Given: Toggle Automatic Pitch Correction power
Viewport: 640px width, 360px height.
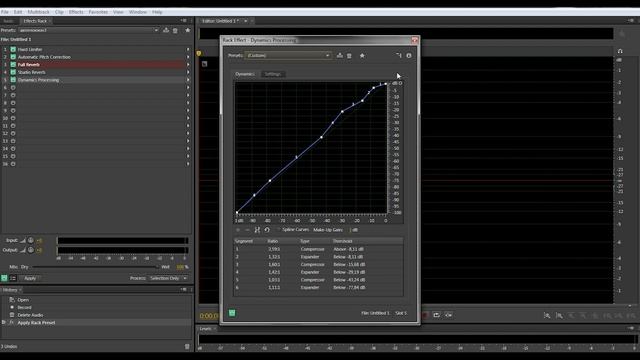Looking at the screenshot, I should tap(13, 57).
